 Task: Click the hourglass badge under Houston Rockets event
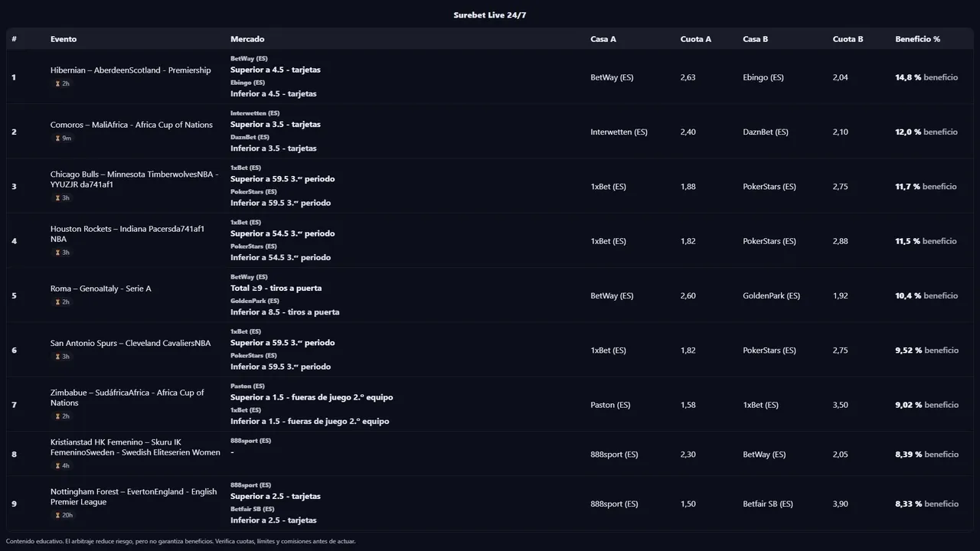tap(63, 253)
